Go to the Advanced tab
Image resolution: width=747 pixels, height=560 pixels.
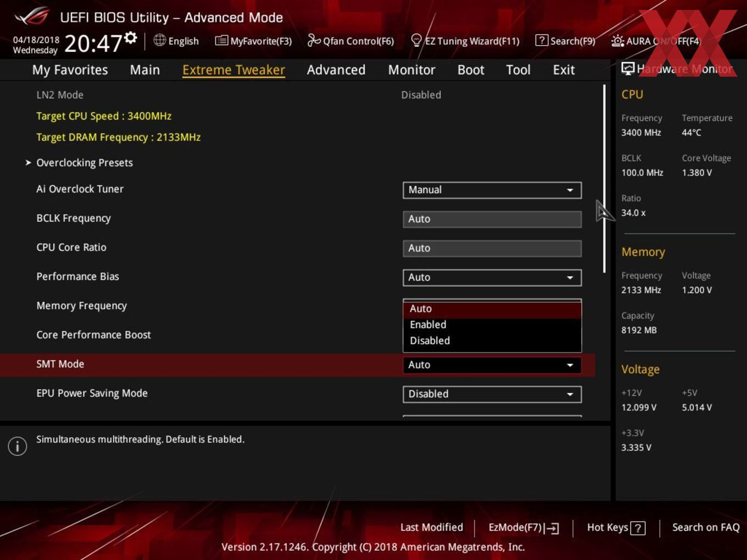pyautogui.click(x=336, y=70)
